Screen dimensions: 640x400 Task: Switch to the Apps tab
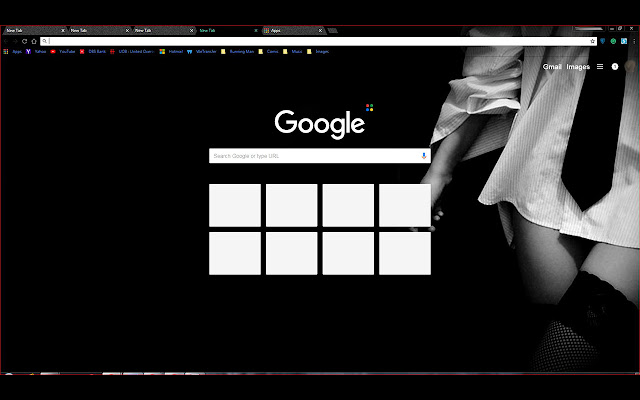click(292, 31)
